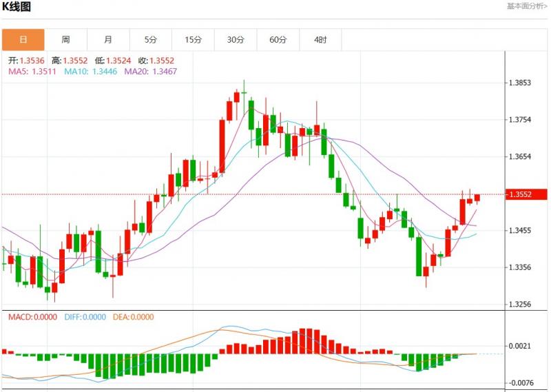
Task: Switch to the 4时 four-hour tab
Action: (x=320, y=40)
